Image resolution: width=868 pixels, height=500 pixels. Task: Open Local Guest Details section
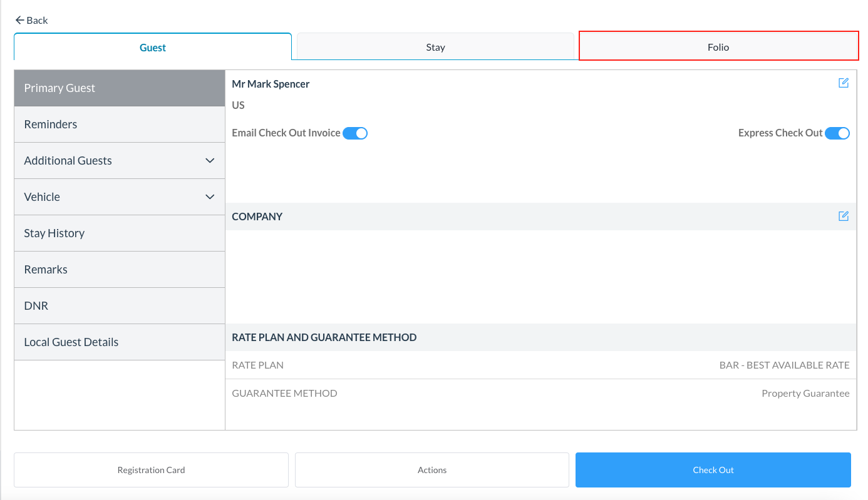tap(71, 342)
